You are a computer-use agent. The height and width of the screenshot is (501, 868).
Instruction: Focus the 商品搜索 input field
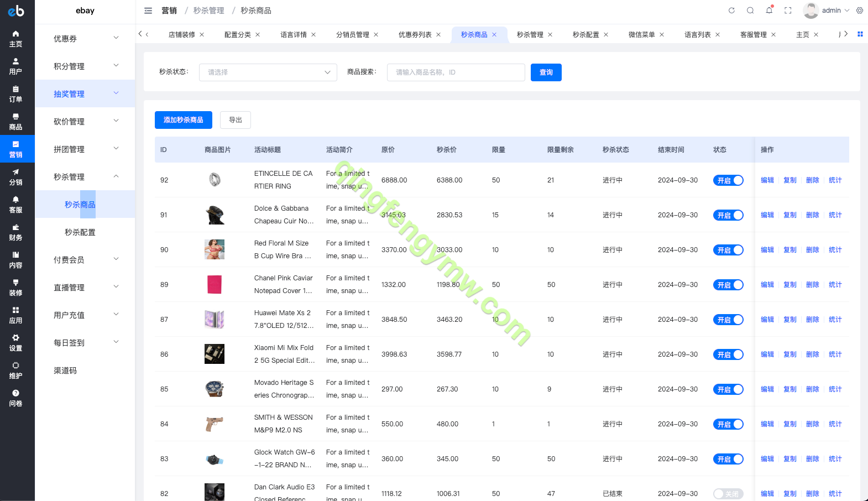[456, 72]
